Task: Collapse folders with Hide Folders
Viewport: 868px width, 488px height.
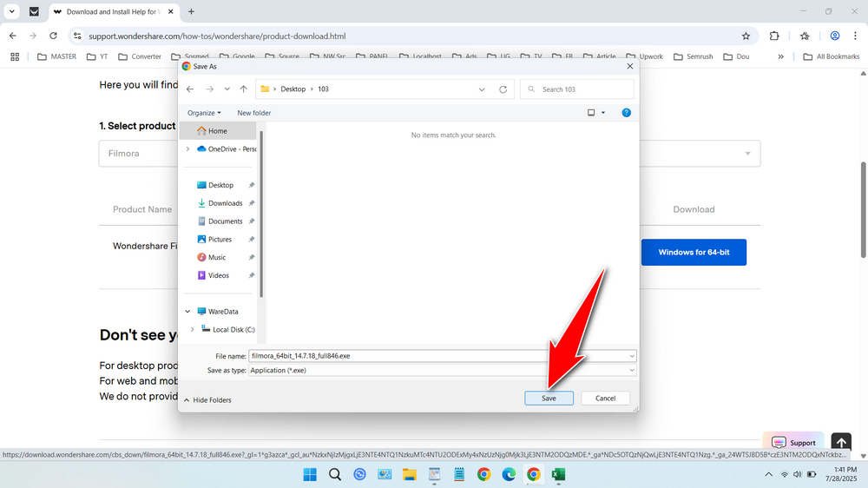Action: pyautogui.click(x=207, y=400)
